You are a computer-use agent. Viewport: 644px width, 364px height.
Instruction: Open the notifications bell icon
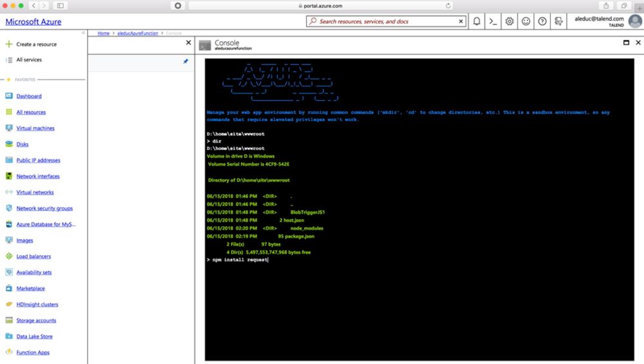[x=476, y=21]
